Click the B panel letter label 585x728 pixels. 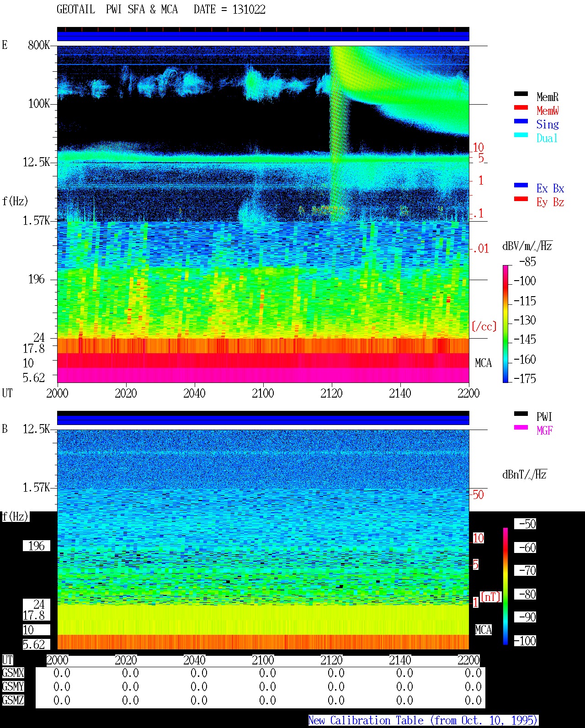(5, 429)
